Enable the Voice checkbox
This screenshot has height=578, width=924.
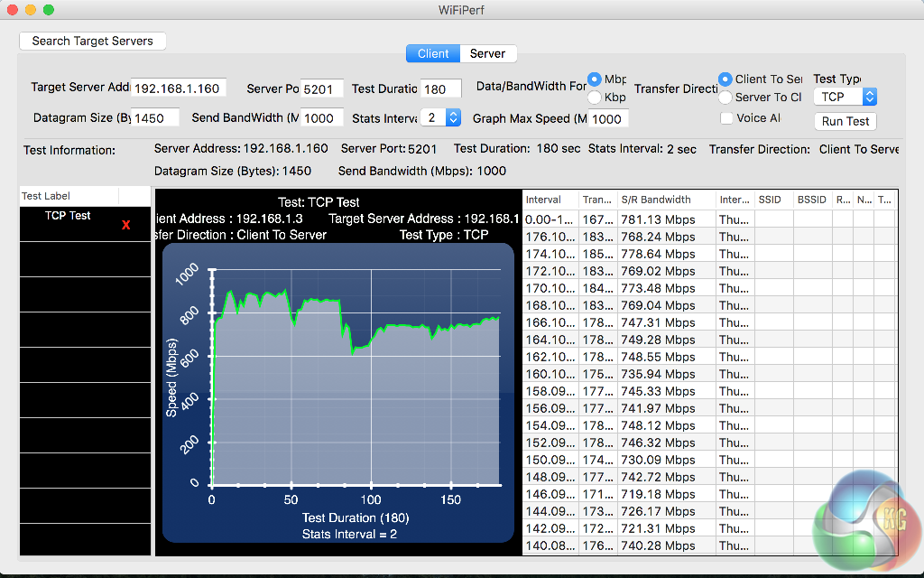[x=726, y=117]
